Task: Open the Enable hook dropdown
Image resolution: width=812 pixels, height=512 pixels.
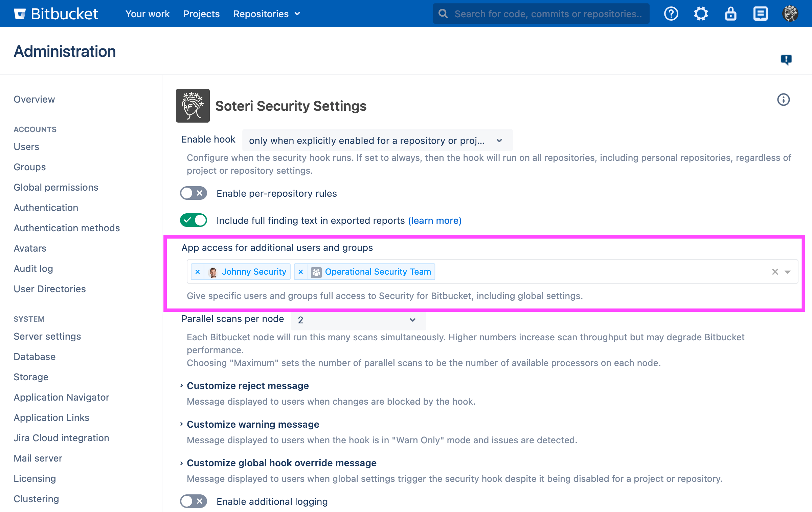Action: 377,141
